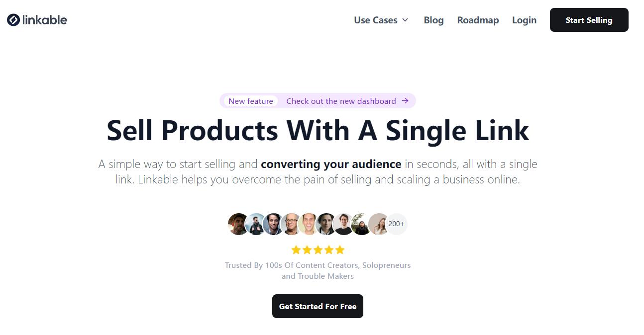Click the middle star in the rating row
This screenshot has height=335, width=644.
pos(318,249)
